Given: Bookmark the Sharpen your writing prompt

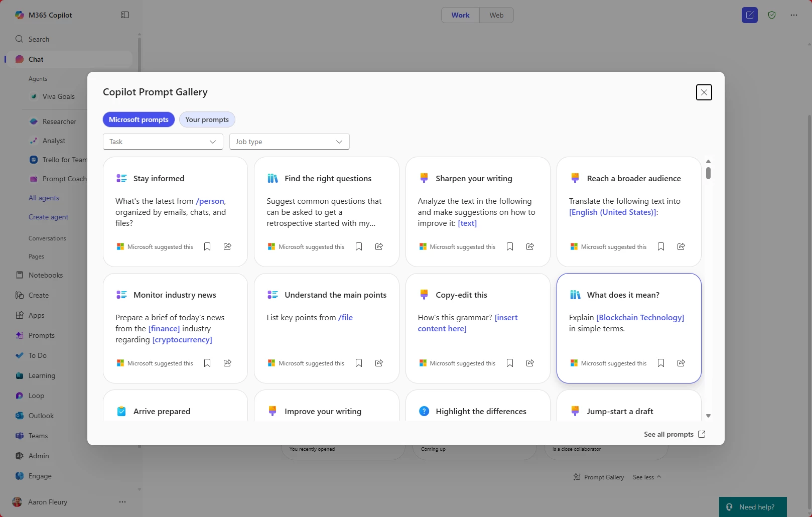Looking at the screenshot, I should tap(510, 246).
